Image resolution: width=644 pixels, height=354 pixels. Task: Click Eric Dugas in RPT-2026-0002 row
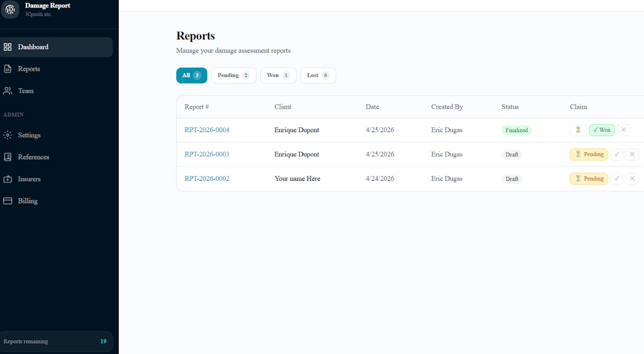pos(447,179)
